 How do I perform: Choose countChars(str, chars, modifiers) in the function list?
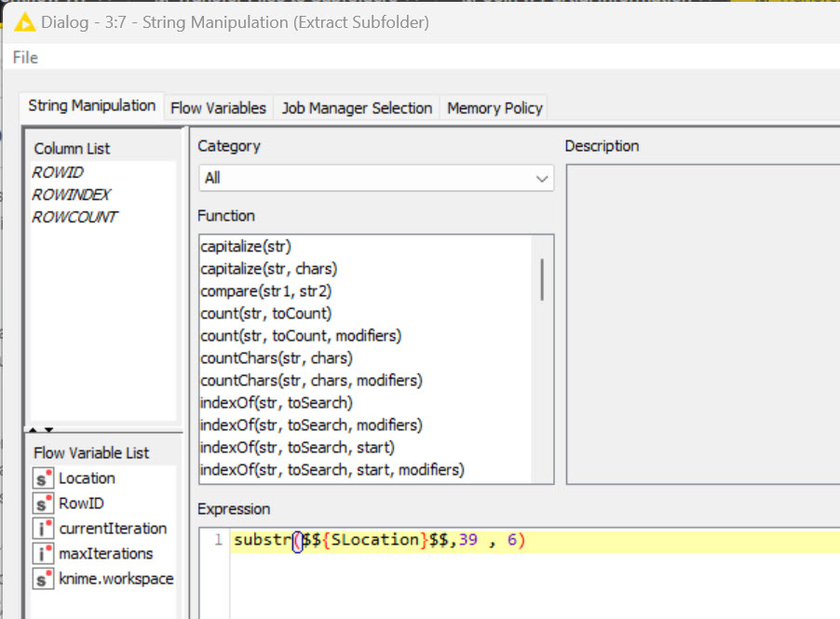point(311,381)
